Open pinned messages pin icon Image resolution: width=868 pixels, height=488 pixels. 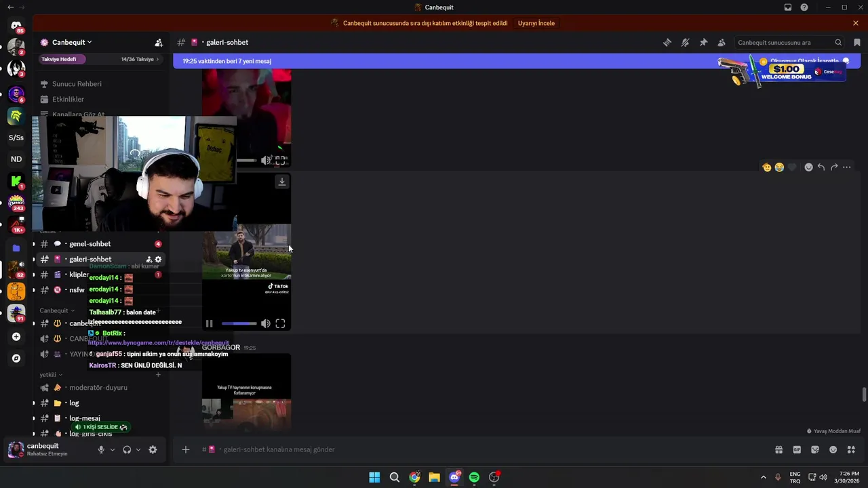[703, 42]
